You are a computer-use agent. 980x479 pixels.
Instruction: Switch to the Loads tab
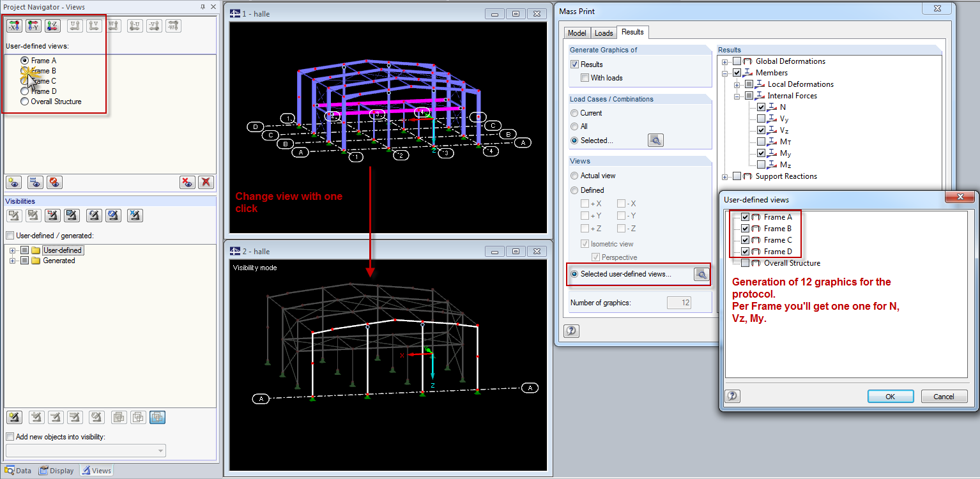point(604,33)
